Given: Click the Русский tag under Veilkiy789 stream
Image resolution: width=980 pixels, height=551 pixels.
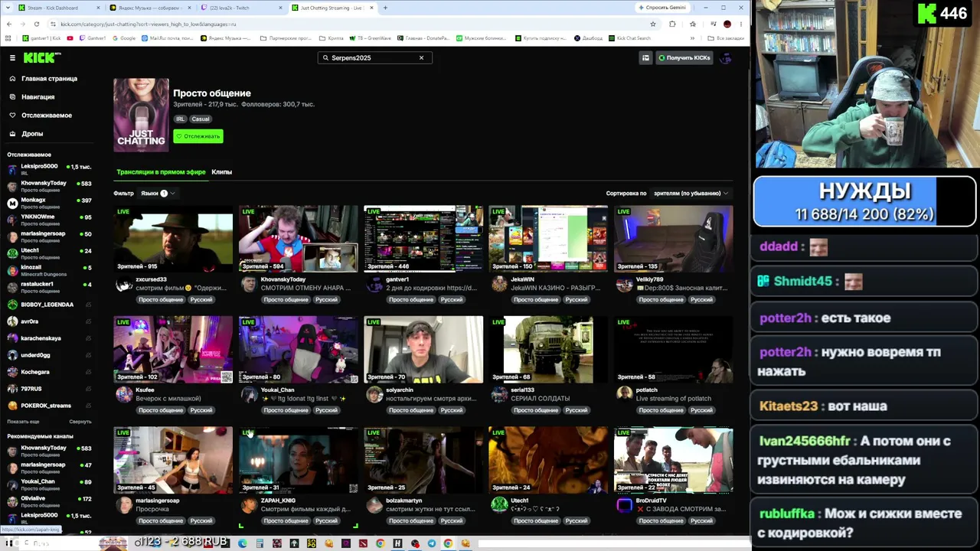Looking at the screenshot, I should click(x=701, y=300).
